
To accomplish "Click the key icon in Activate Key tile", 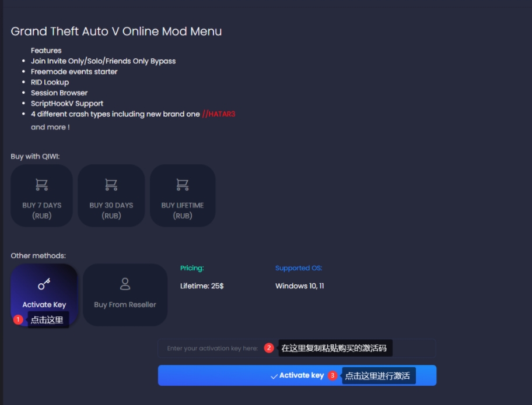I will point(44,284).
